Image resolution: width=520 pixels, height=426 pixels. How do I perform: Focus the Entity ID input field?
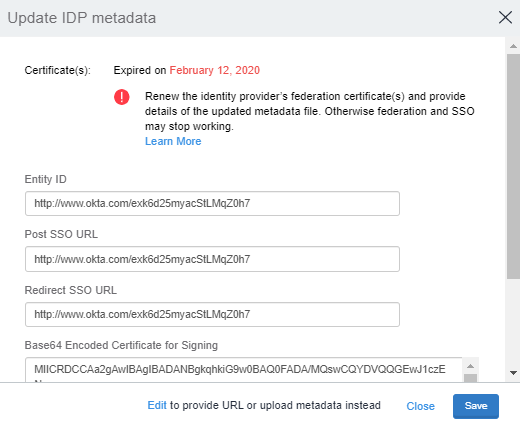click(212, 203)
